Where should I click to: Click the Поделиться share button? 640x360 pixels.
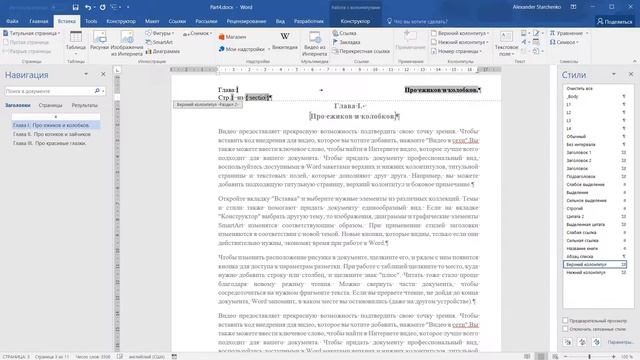(614, 21)
